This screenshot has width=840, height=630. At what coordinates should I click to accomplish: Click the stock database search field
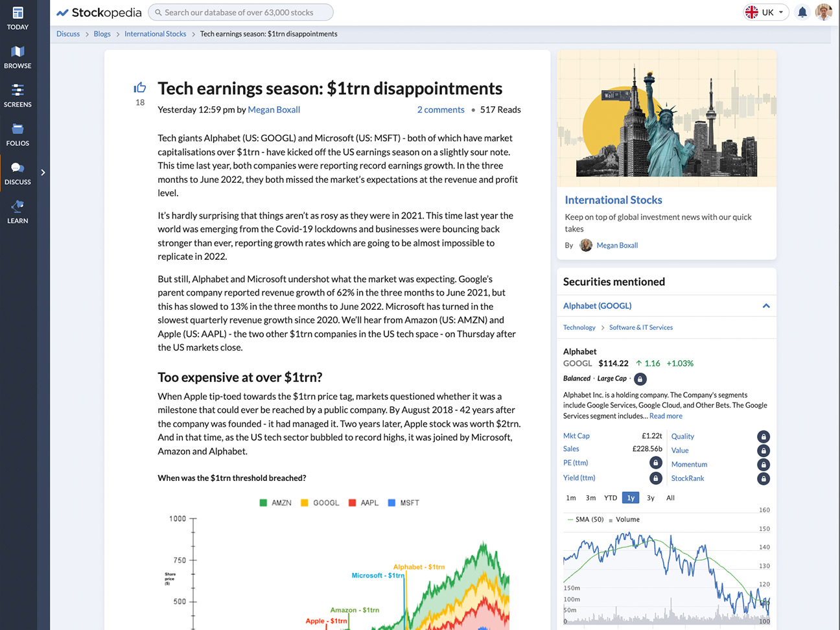pos(240,12)
